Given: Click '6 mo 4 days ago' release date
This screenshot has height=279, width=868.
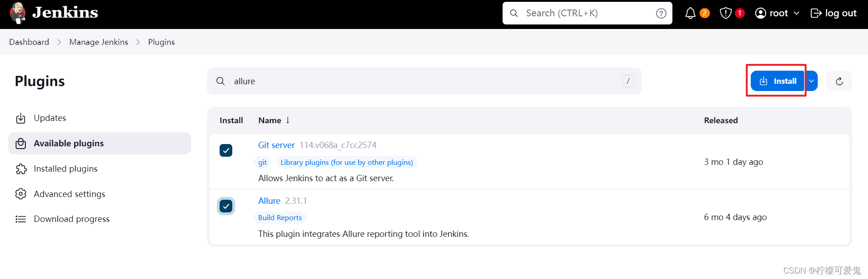Looking at the screenshot, I should [735, 217].
